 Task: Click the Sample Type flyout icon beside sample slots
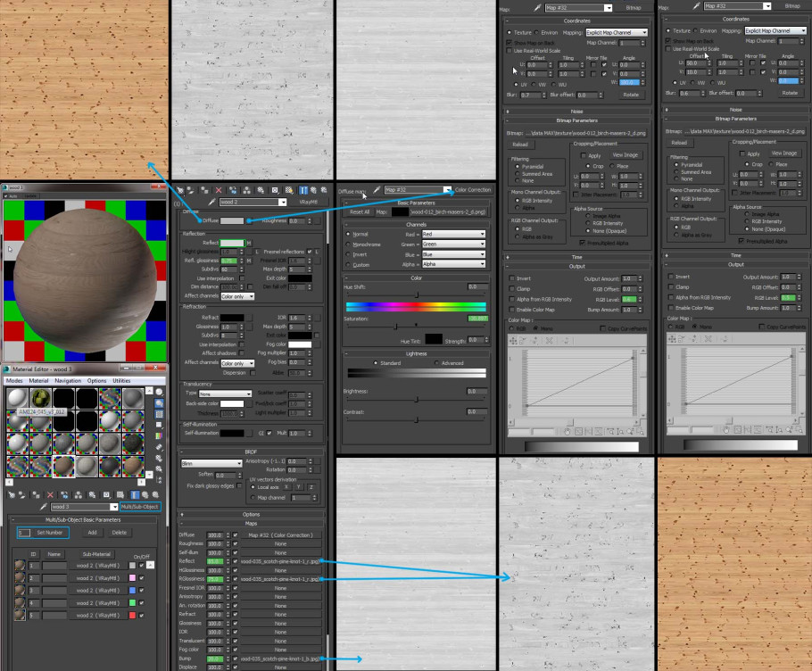point(159,392)
